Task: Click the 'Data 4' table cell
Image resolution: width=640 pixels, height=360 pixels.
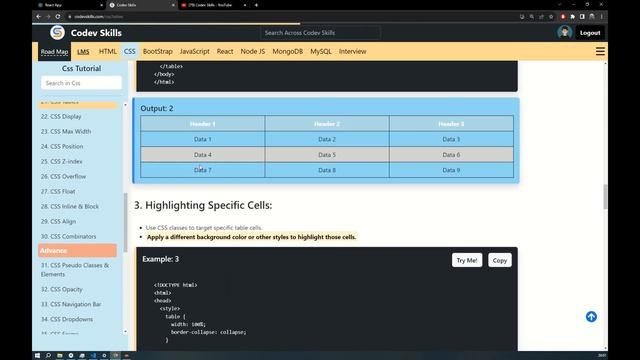Action: pyautogui.click(x=203, y=155)
